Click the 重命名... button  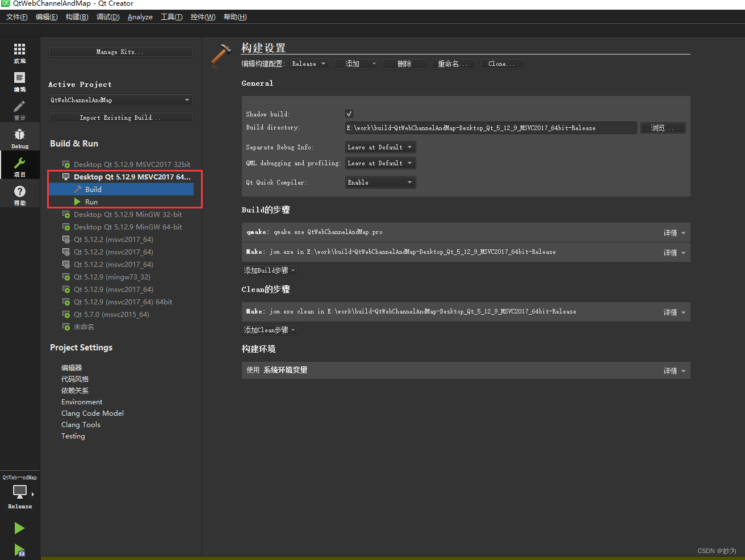pyautogui.click(x=454, y=64)
